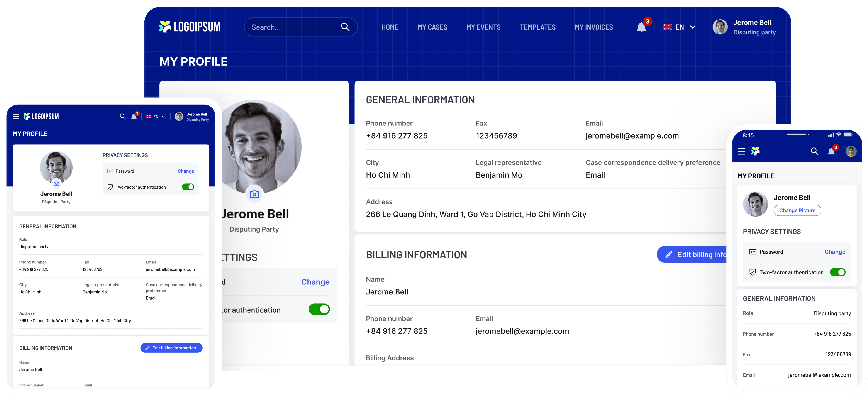
Task: Open hamburger menu in tablet view
Action: coord(16,117)
